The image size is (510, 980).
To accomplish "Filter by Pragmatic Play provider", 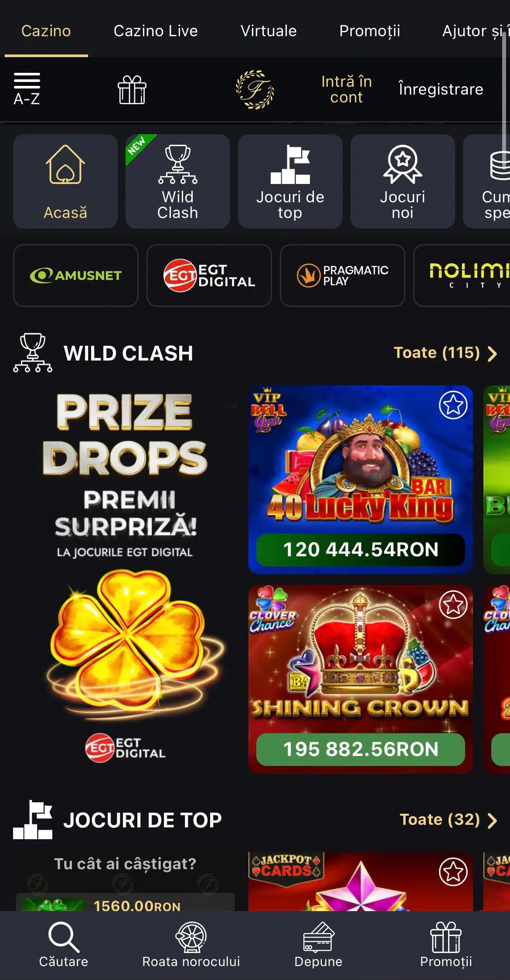I will pyautogui.click(x=343, y=276).
